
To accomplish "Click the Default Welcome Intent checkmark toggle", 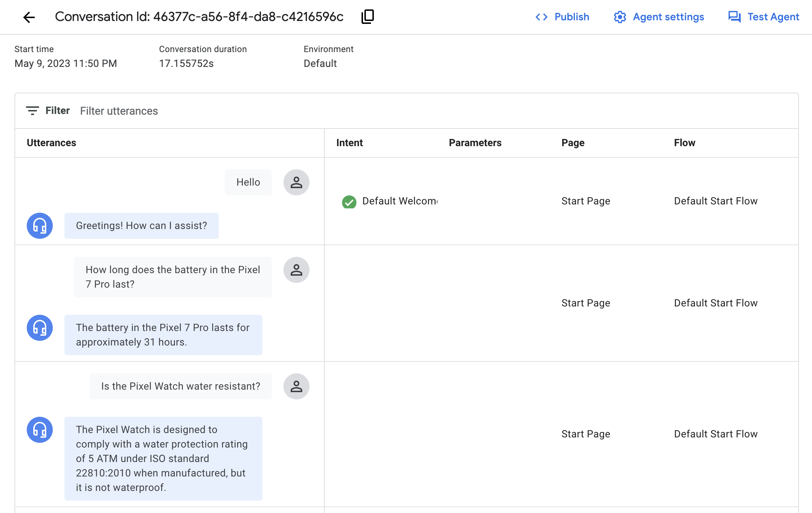I will click(349, 201).
